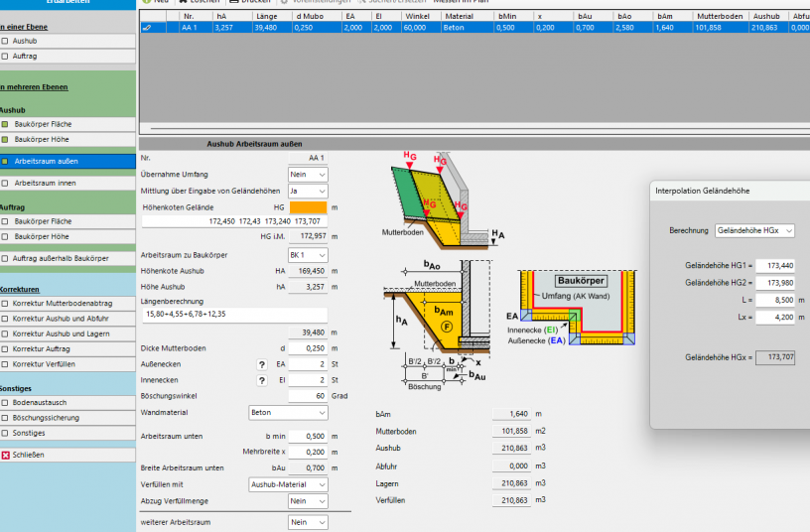Select Baukörper Fläche under Auftrag
The width and height of the screenshot is (810, 532).
click(x=67, y=221)
